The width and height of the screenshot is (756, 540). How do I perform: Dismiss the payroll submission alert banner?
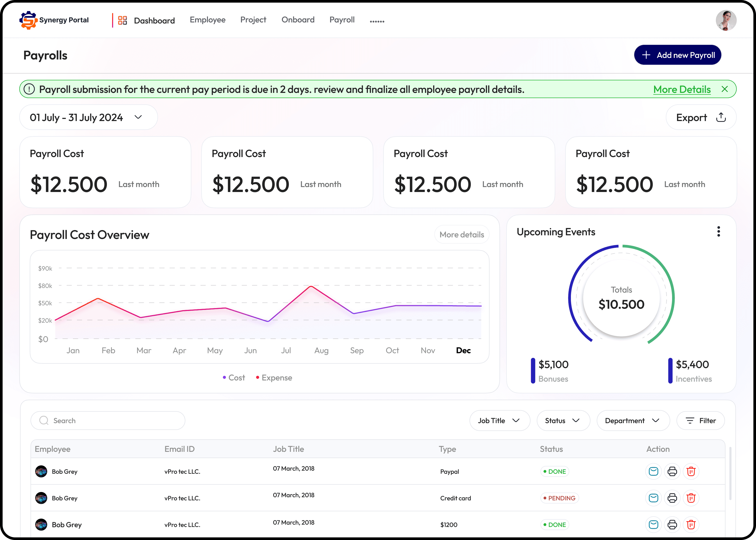[x=725, y=89]
